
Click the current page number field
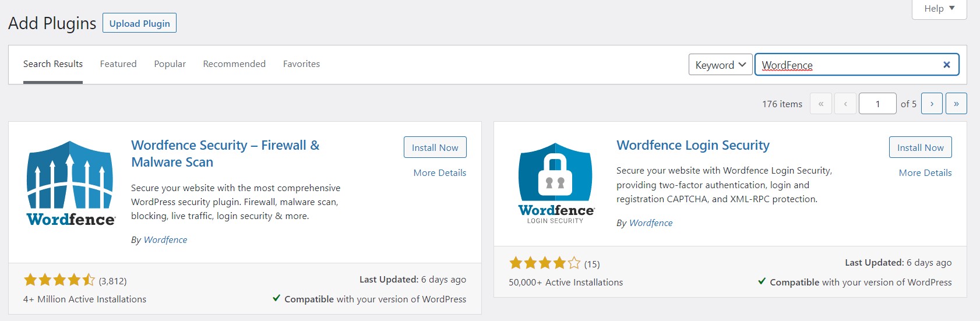pyautogui.click(x=877, y=104)
